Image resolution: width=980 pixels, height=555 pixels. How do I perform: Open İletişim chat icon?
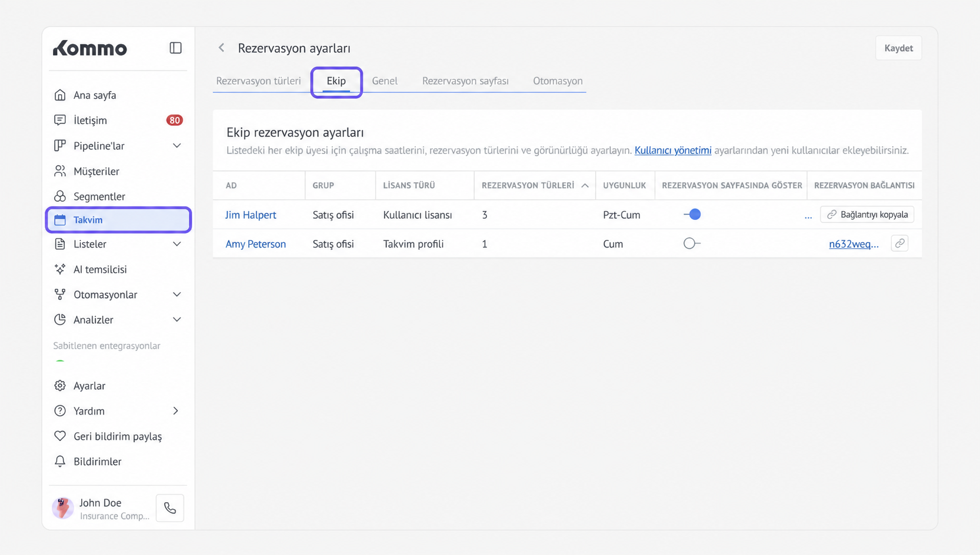[60, 120]
